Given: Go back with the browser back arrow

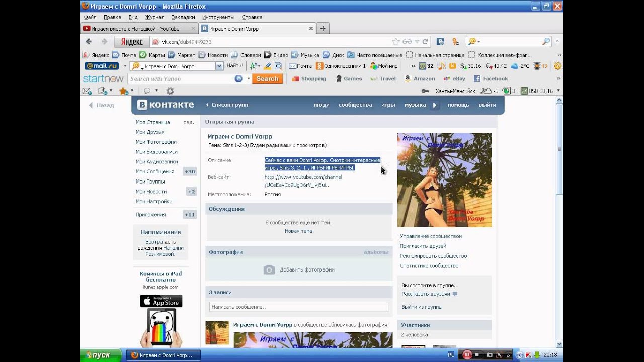Looking at the screenshot, I should point(89,42).
